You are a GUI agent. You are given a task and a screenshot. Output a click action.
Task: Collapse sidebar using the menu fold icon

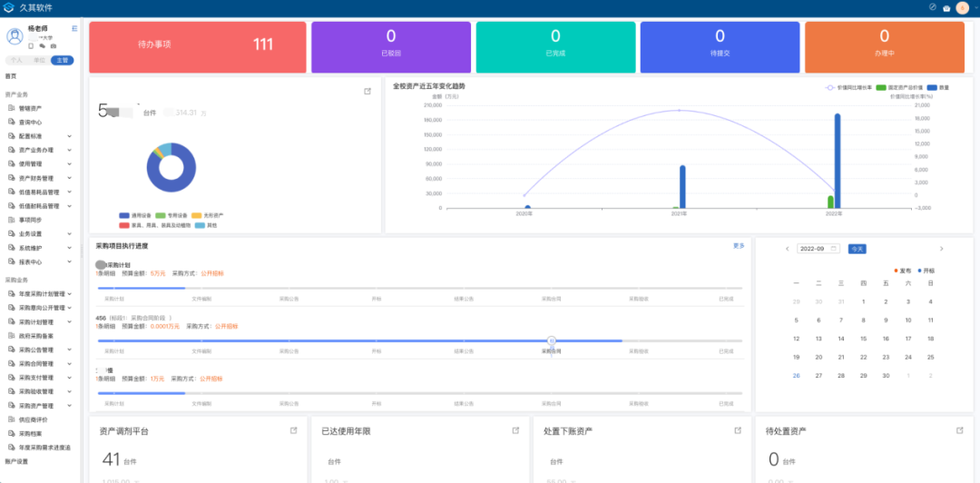[74, 29]
